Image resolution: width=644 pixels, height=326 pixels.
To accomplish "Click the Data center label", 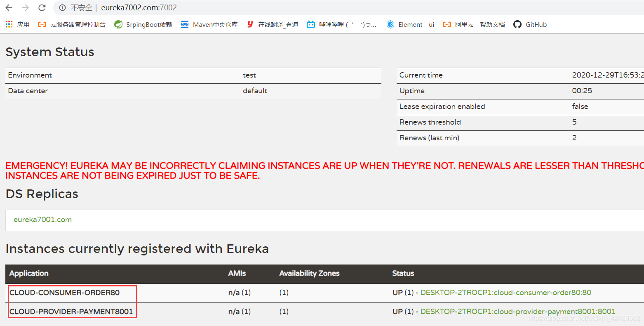I will coord(28,91).
